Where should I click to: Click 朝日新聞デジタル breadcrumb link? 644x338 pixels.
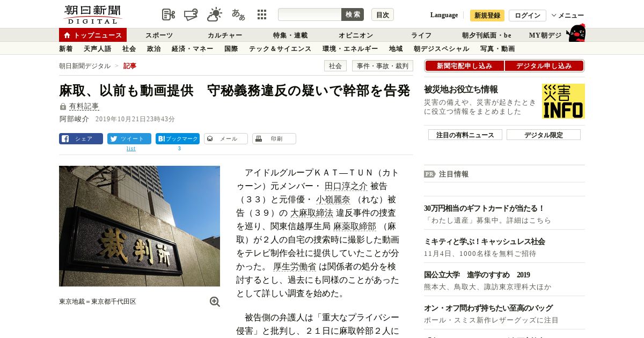pos(85,66)
